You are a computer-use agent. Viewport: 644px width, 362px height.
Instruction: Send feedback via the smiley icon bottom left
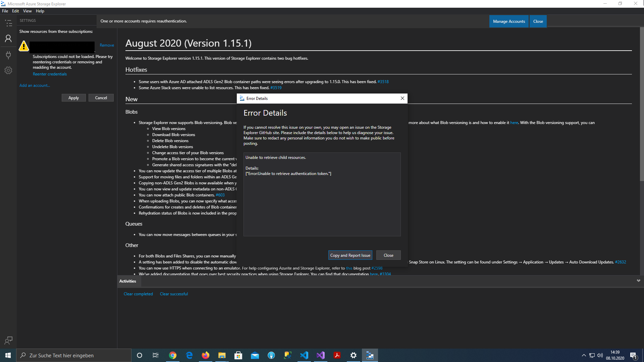click(8, 341)
